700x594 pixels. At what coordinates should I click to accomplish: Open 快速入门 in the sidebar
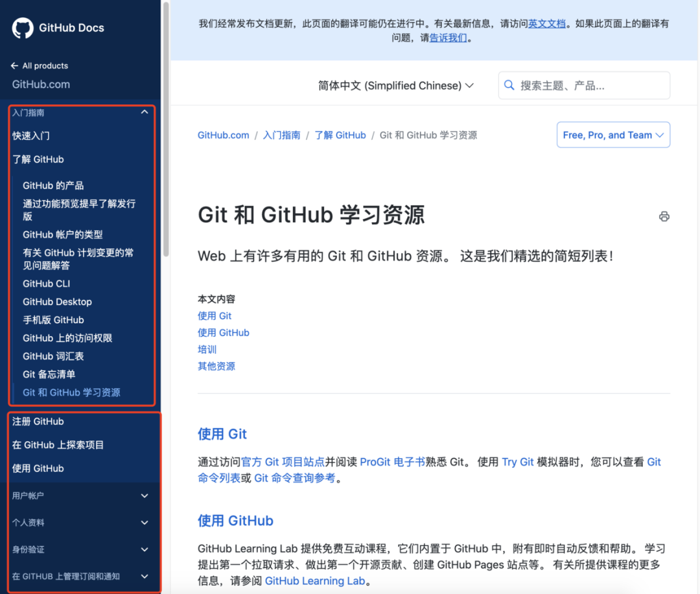tap(31, 135)
